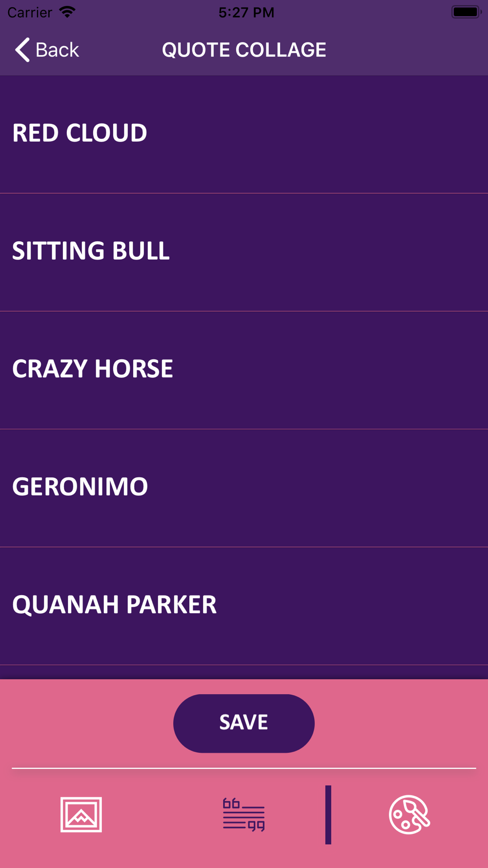The height and width of the screenshot is (868, 488).
Task: Click the vertical purple divider bar
Action: click(x=328, y=815)
